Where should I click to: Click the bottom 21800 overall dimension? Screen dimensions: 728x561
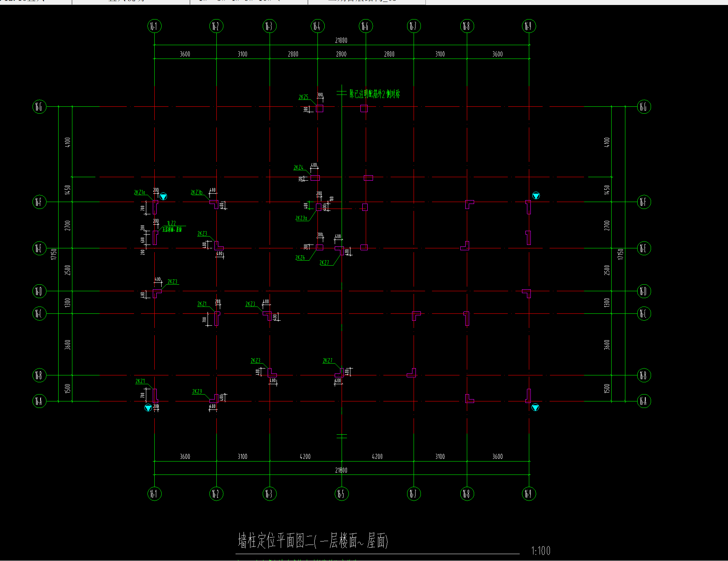click(x=341, y=470)
